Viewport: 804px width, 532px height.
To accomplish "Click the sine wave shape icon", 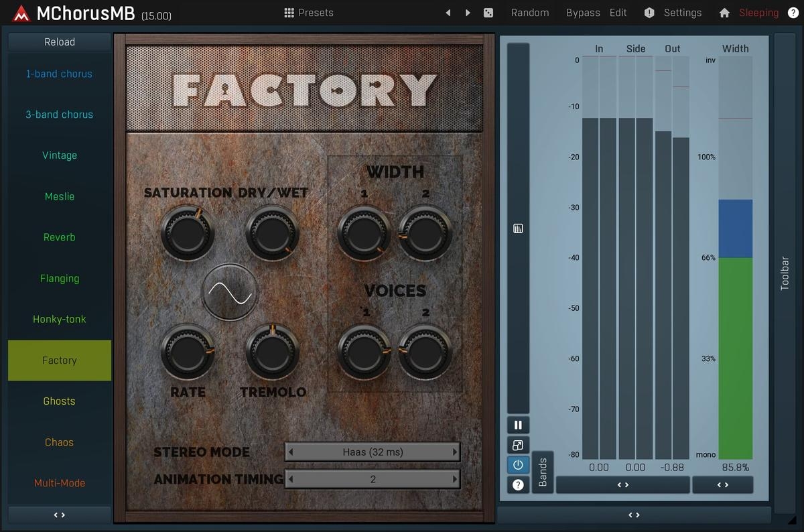I will [230, 292].
